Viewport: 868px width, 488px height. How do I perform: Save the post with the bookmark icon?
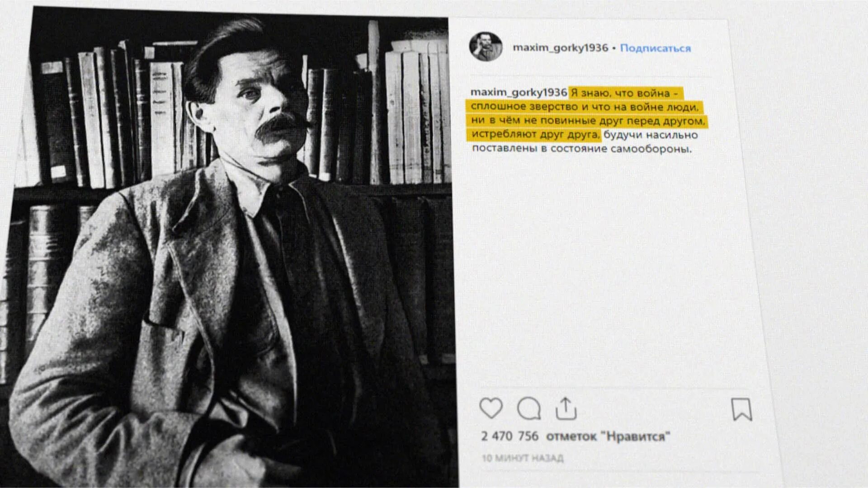coord(741,409)
